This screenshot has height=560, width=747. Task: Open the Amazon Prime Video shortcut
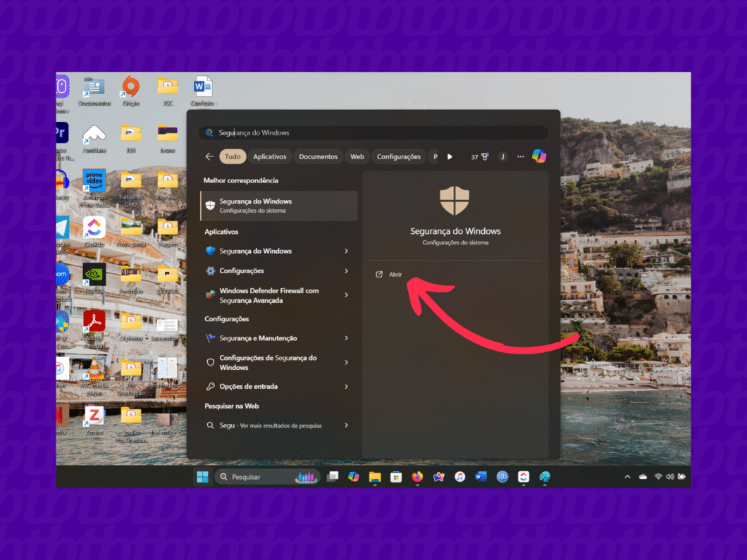pyautogui.click(x=94, y=189)
